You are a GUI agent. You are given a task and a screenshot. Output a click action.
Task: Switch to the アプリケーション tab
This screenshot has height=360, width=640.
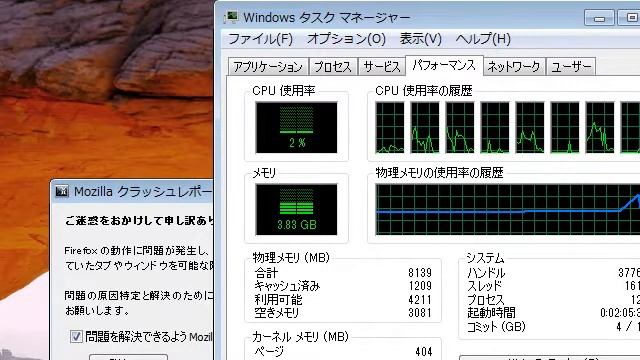(268, 67)
